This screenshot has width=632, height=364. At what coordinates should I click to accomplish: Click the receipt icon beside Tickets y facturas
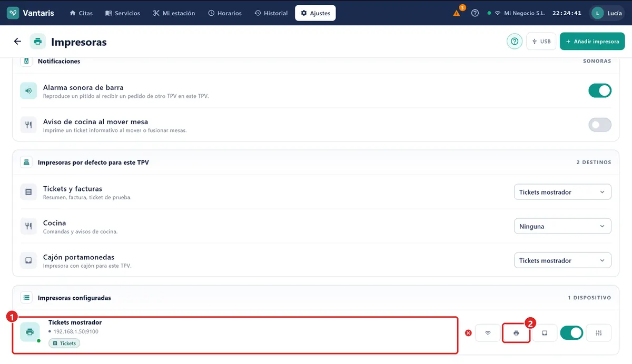(28, 192)
